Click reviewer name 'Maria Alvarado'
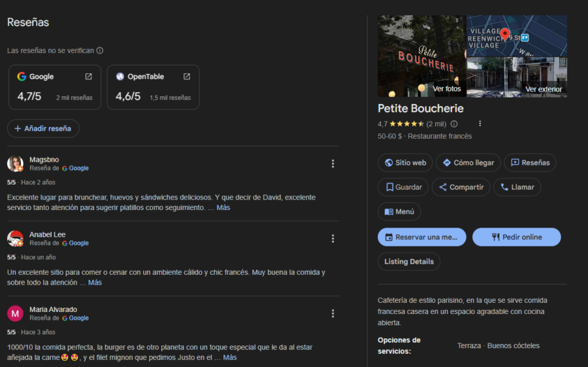Viewport: 588px width, 367px height. (54, 309)
